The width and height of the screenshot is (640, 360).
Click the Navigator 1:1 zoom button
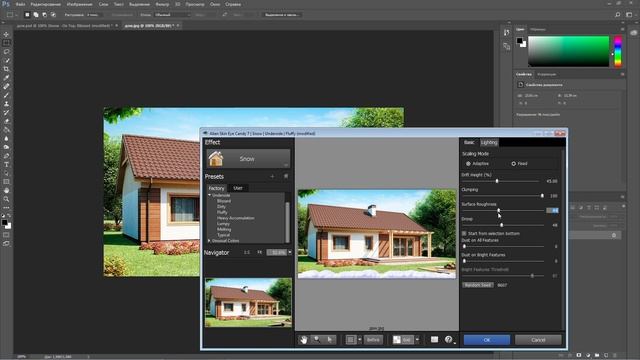[x=247, y=253]
